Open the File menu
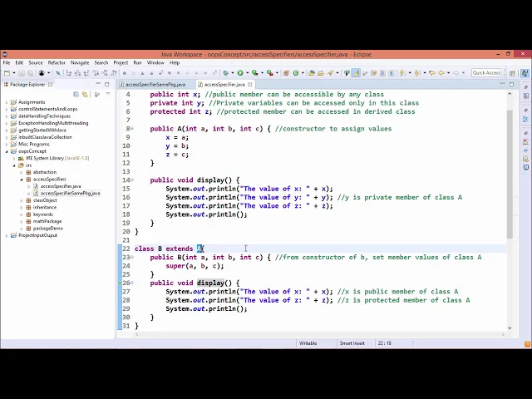 click(x=7, y=63)
